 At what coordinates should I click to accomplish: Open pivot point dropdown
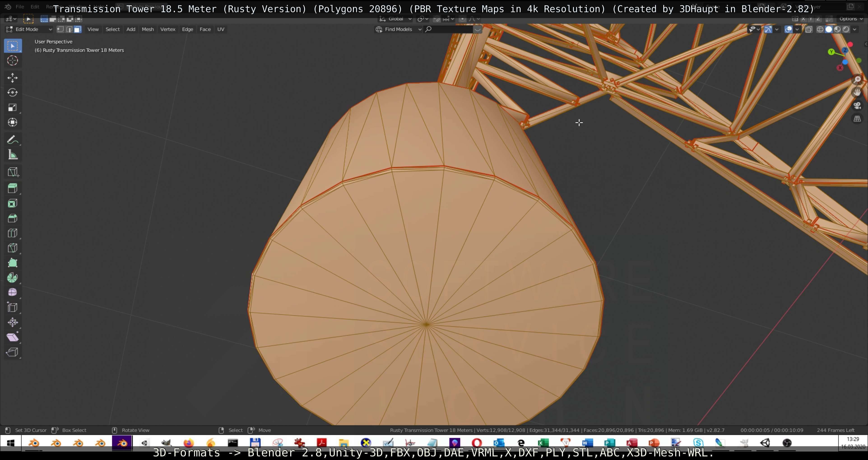pyautogui.click(x=423, y=19)
